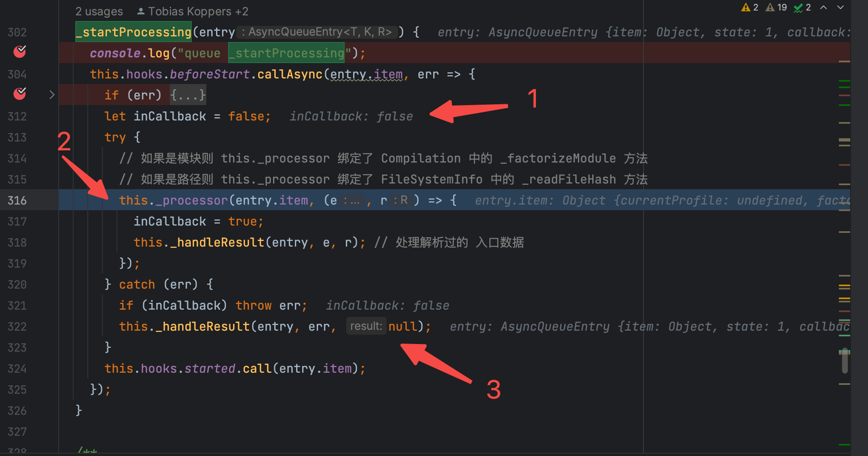Click the _handleResult call on line 318

point(216,243)
